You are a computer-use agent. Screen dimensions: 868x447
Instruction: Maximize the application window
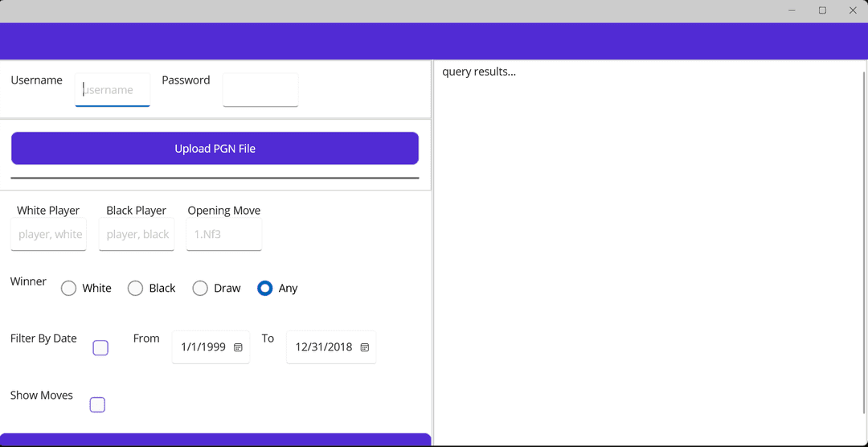822,10
